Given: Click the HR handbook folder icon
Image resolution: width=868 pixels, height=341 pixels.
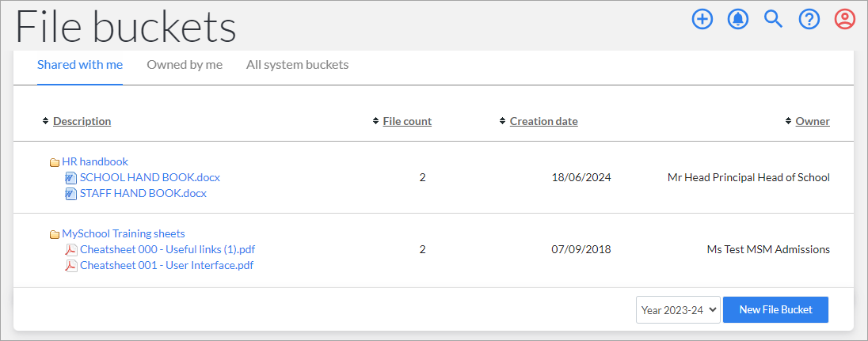Looking at the screenshot, I should tap(54, 162).
